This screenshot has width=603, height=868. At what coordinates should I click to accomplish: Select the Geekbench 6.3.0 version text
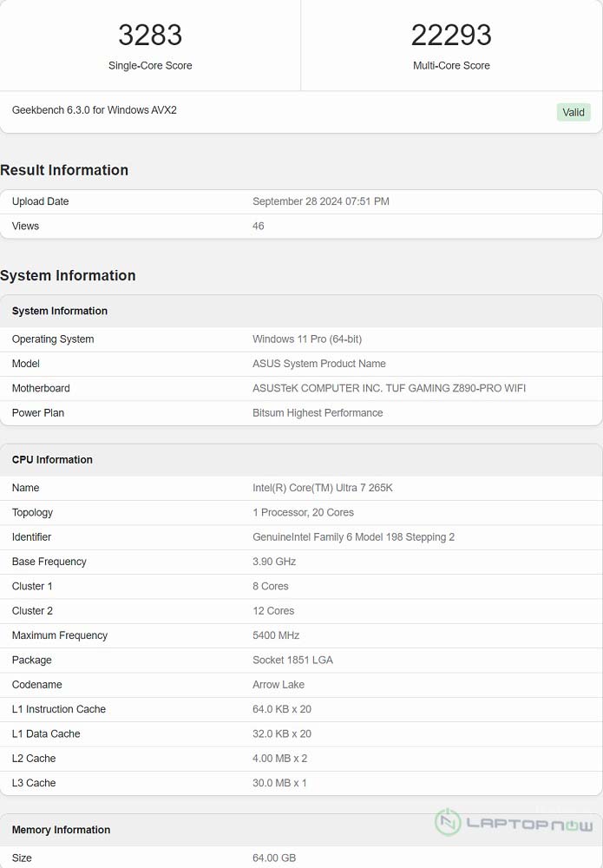point(95,110)
